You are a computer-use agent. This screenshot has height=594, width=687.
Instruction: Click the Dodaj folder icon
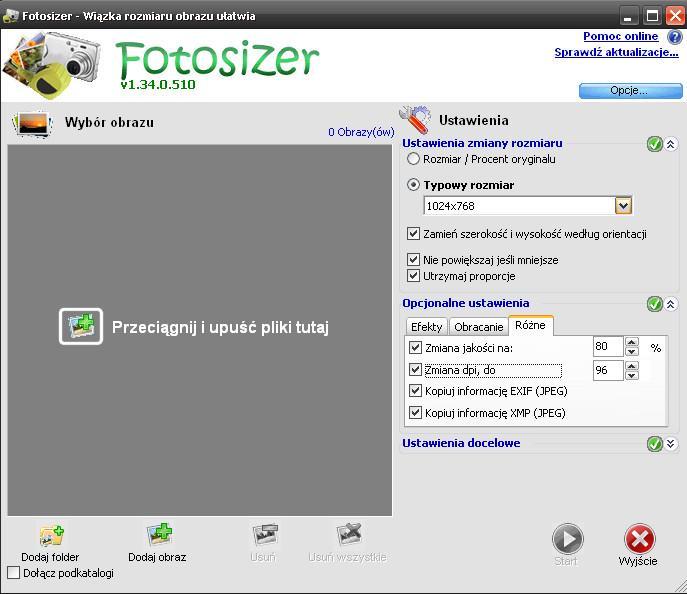52,536
